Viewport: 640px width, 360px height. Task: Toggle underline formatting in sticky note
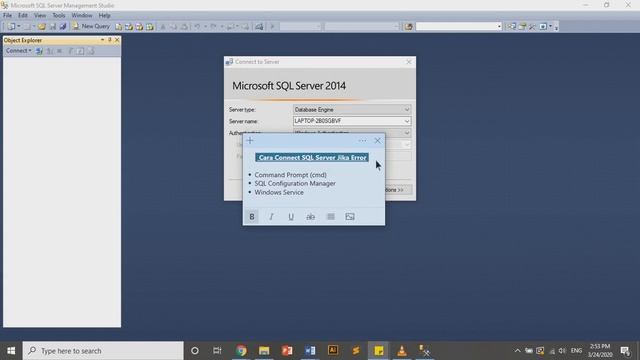point(291,217)
